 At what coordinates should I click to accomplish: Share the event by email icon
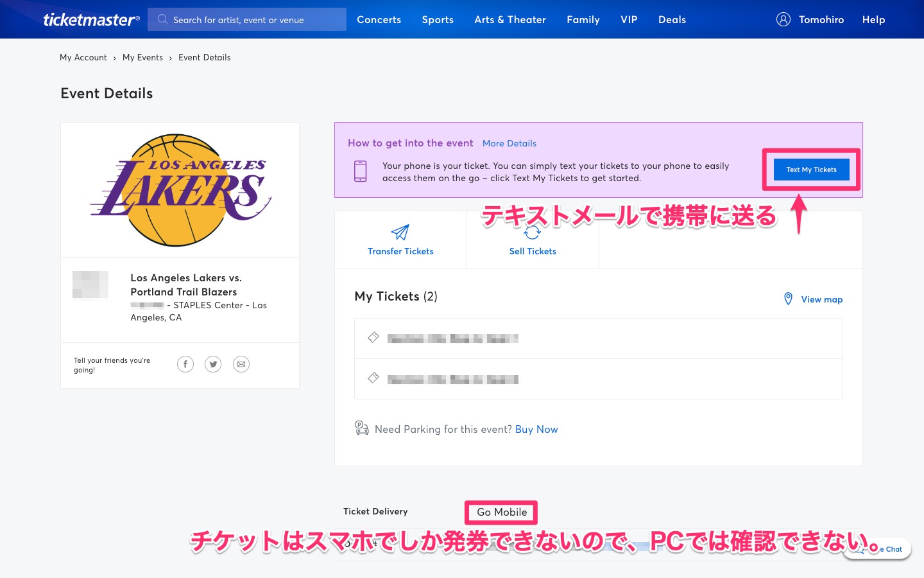[x=241, y=364]
